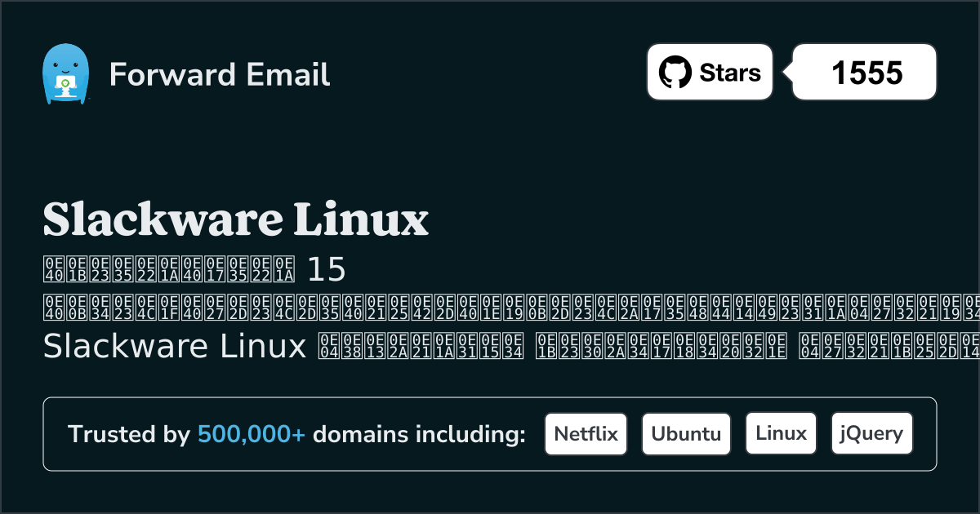Click the speech-bubble star counter
The width and height of the screenshot is (980, 514).
(x=863, y=72)
